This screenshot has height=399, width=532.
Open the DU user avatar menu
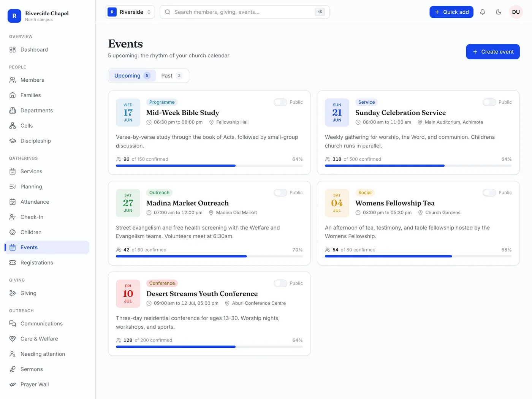tap(516, 12)
